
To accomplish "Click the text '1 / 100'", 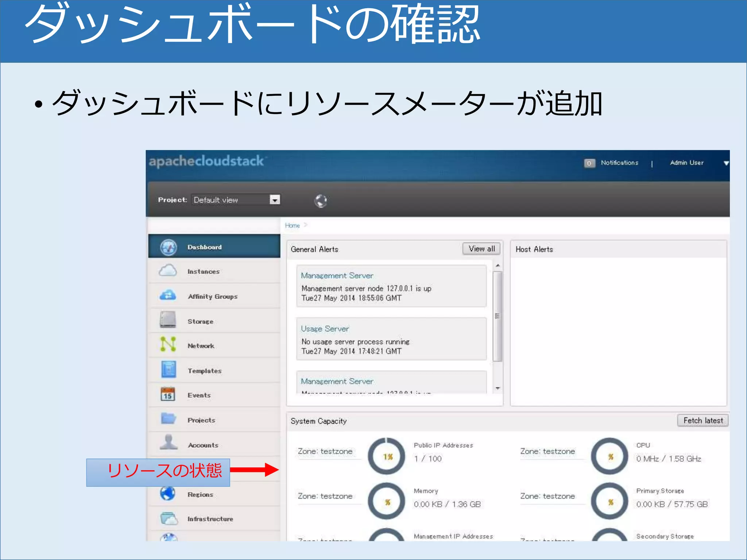I will pos(427,459).
